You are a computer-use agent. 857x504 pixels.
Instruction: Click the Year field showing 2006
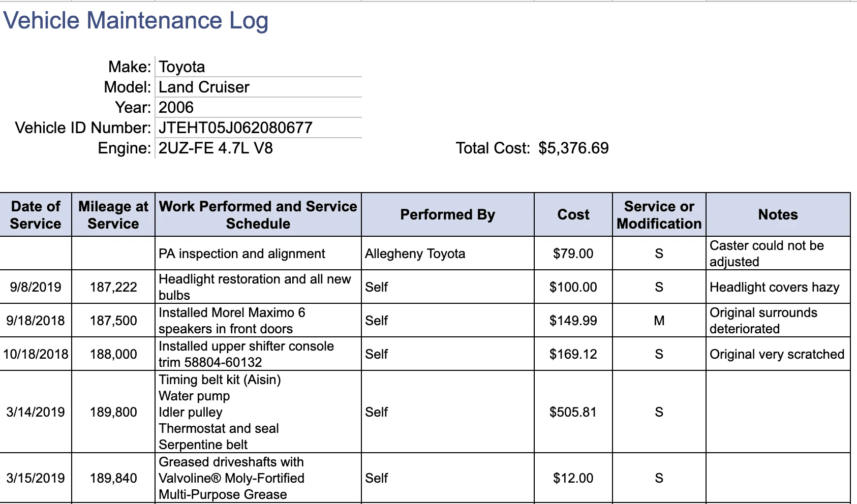pos(258,107)
